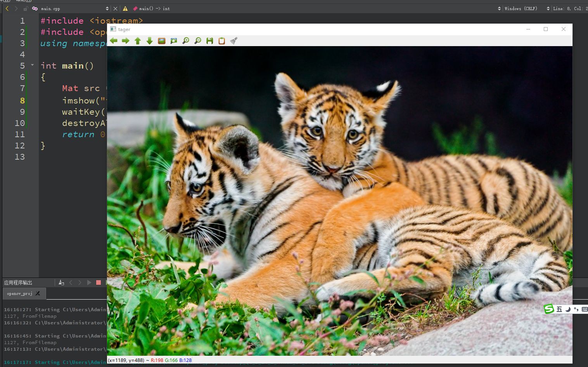Screen dimensions: 588x367
Task: Click the 16:17:13 output log line
Action: 55,349
